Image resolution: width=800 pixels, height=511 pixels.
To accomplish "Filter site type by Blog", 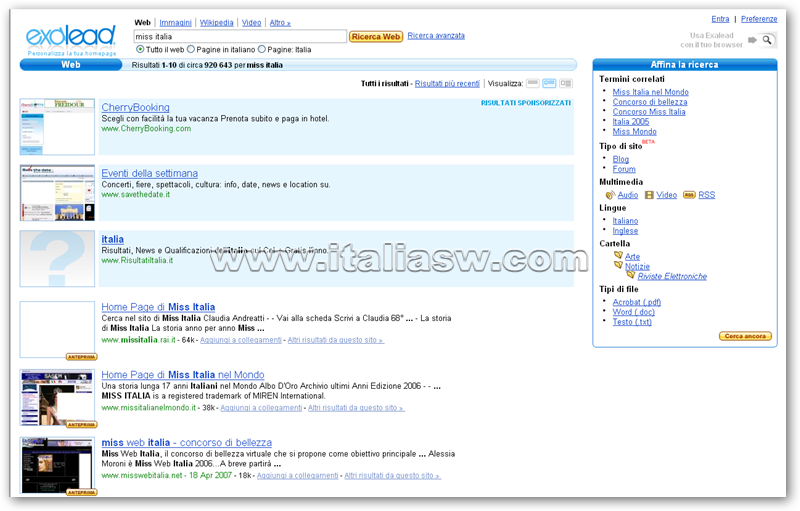I will pyautogui.click(x=620, y=159).
